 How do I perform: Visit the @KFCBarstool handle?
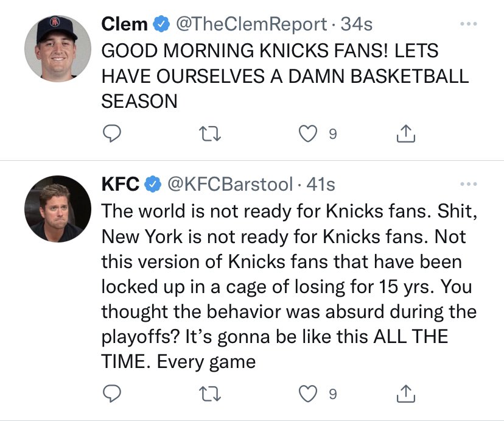pos(230,184)
